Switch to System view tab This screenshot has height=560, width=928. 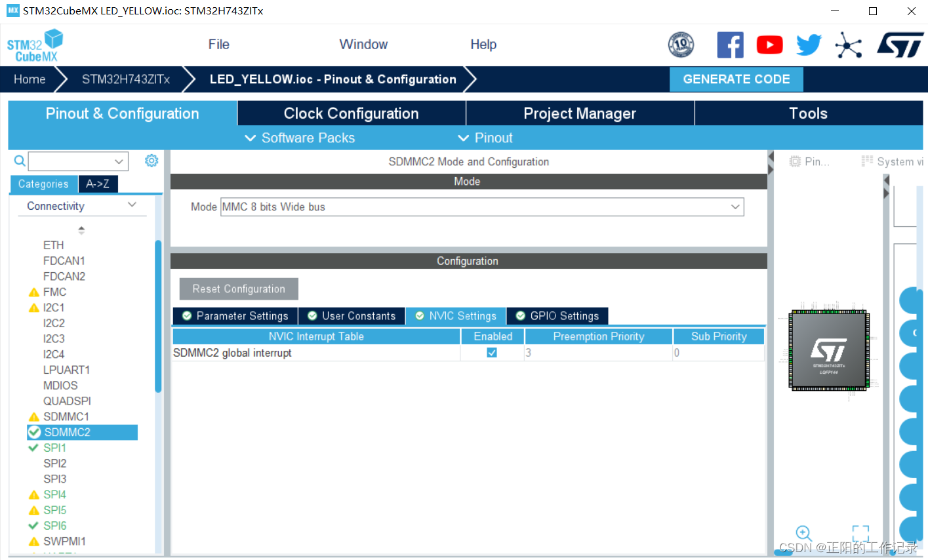[x=892, y=162]
